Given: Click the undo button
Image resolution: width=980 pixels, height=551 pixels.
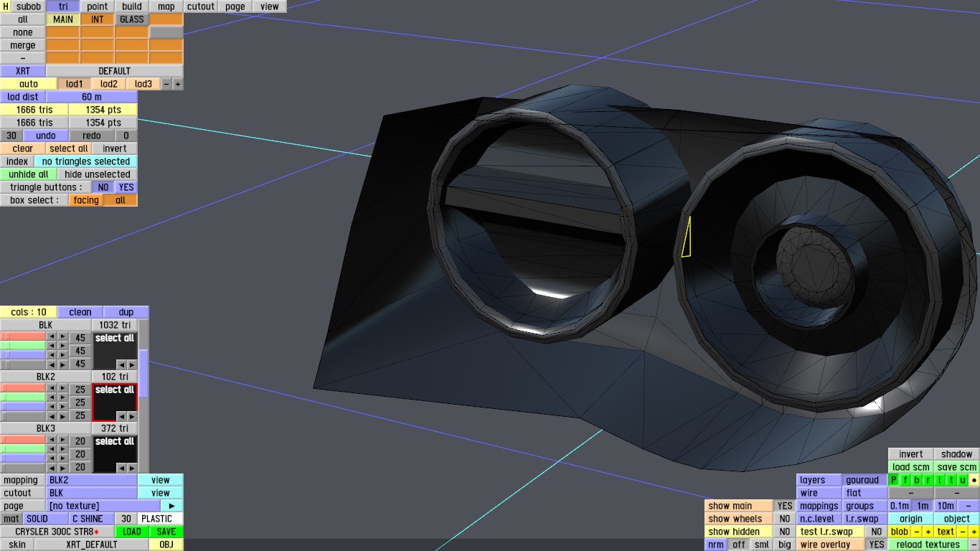Looking at the screenshot, I should (x=46, y=136).
